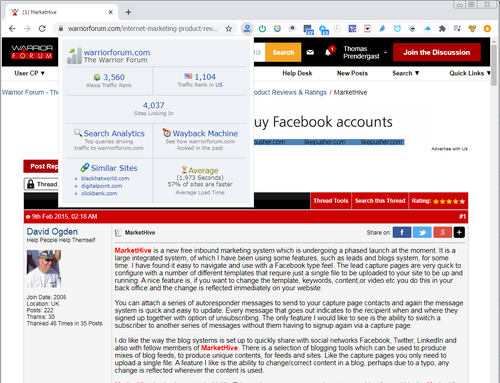Bookmark this page with the star icon
This screenshot has height=383, width=500.
(228, 29)
